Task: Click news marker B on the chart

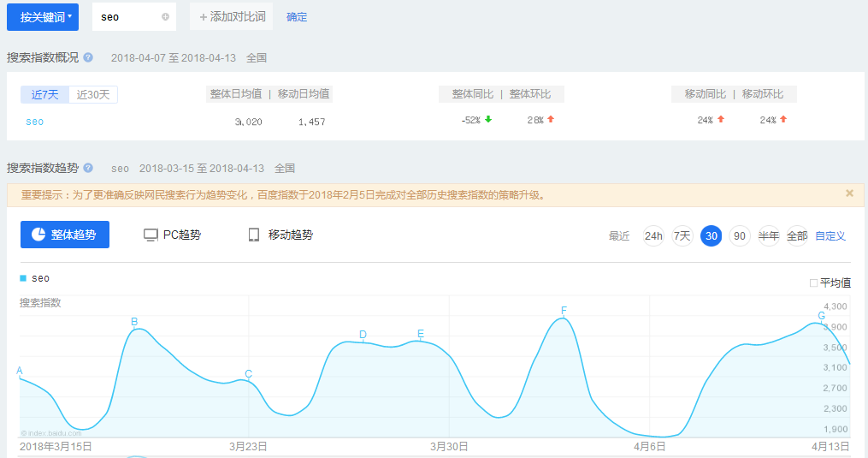Action: tap(134, 322)
